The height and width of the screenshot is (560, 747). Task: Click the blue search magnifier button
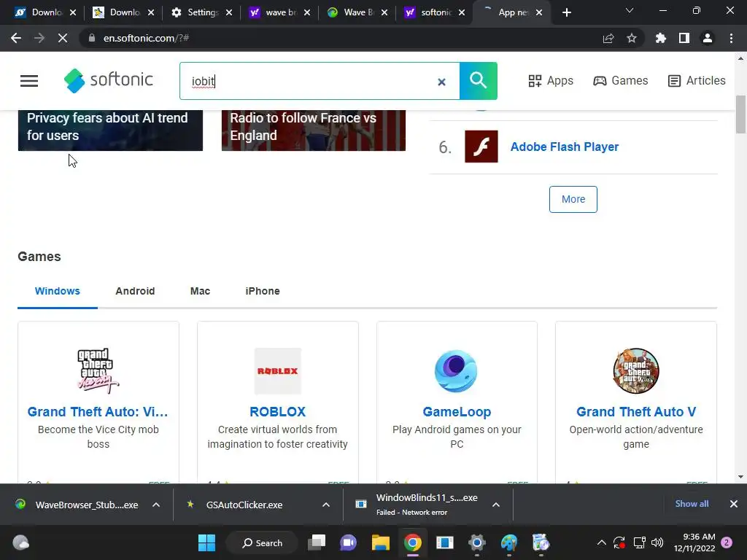(479, 80)
